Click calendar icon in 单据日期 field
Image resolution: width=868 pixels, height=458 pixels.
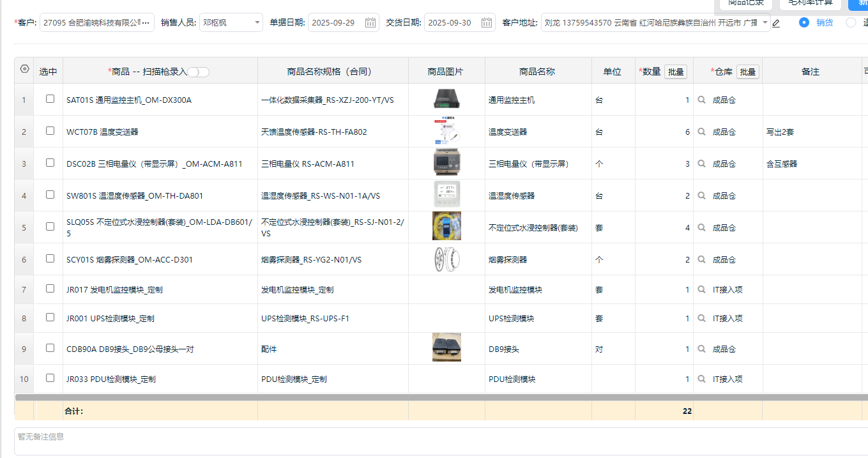point(370,23)
